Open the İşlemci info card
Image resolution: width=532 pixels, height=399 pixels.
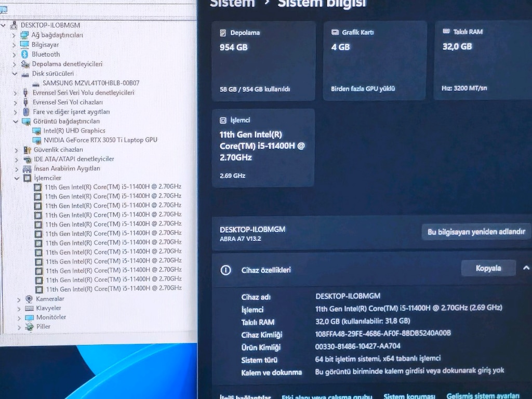263,148
